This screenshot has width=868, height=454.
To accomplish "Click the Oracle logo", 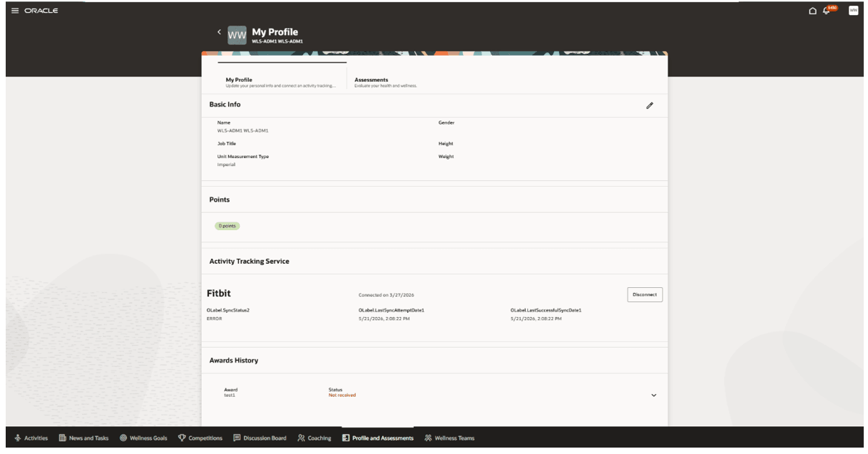I will tap(41, 11).
